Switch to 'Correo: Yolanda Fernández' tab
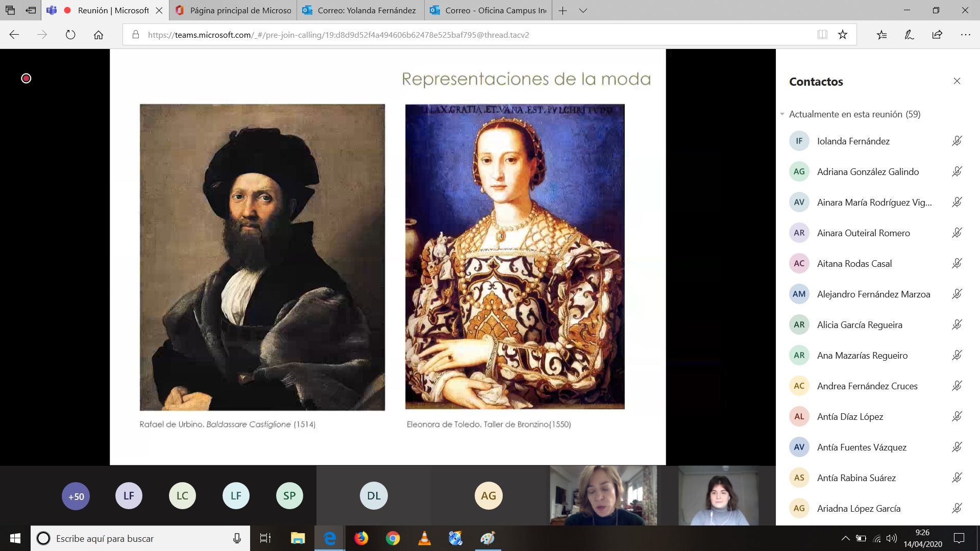This screenshot has height=551, width=980. click(360, 10)
